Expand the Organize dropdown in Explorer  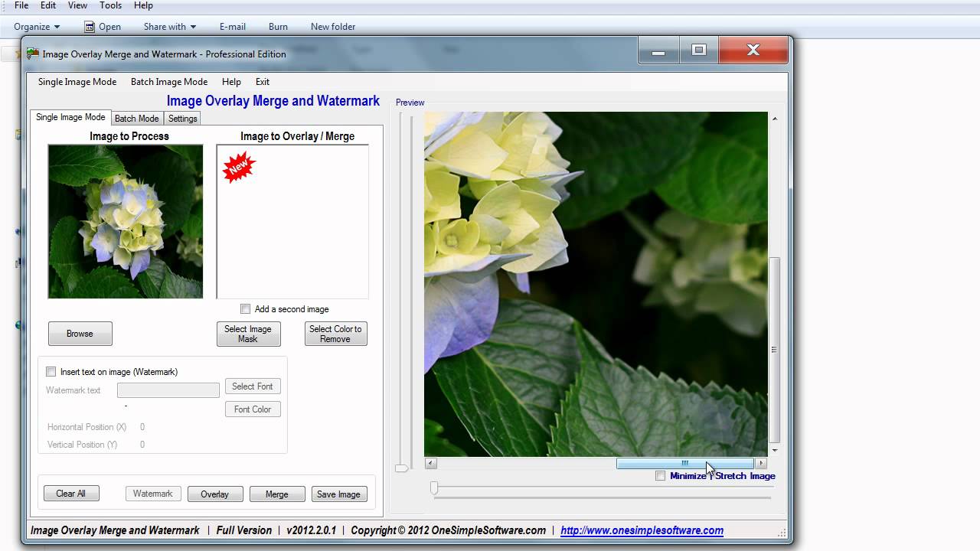tap(37, 27)
